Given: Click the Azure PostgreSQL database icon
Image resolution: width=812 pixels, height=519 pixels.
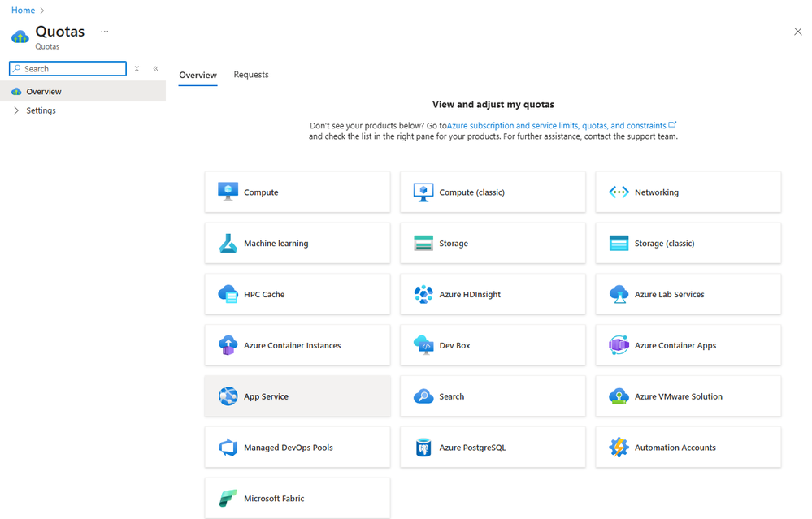Looking at the screenshot, I should 423,448.
